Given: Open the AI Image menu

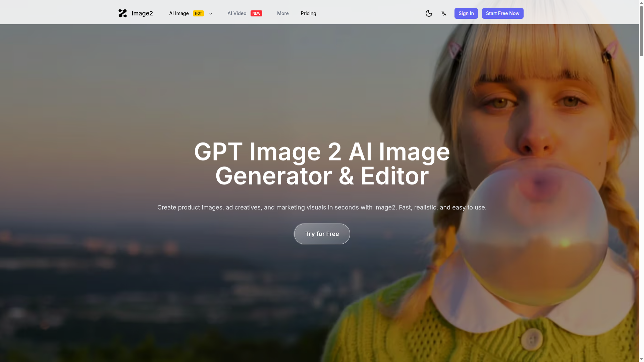Looking at the screenshot, I should pyautogui.click(x=179, y=13).
